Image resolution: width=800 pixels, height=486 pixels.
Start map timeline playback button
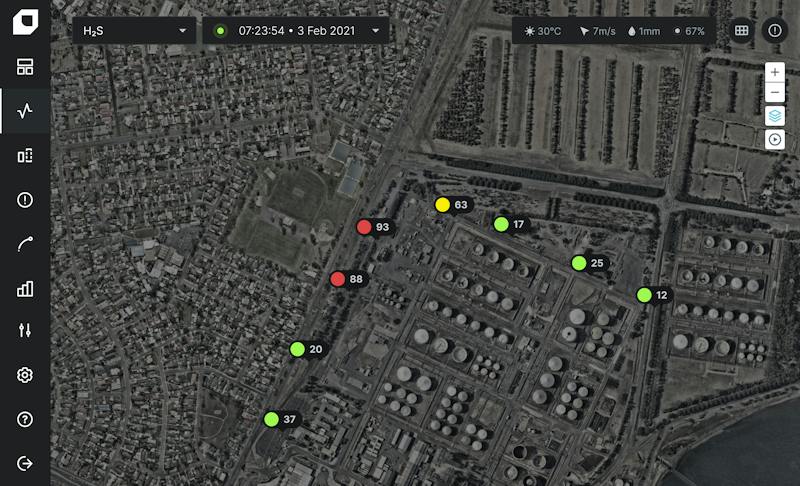point(774,139)
